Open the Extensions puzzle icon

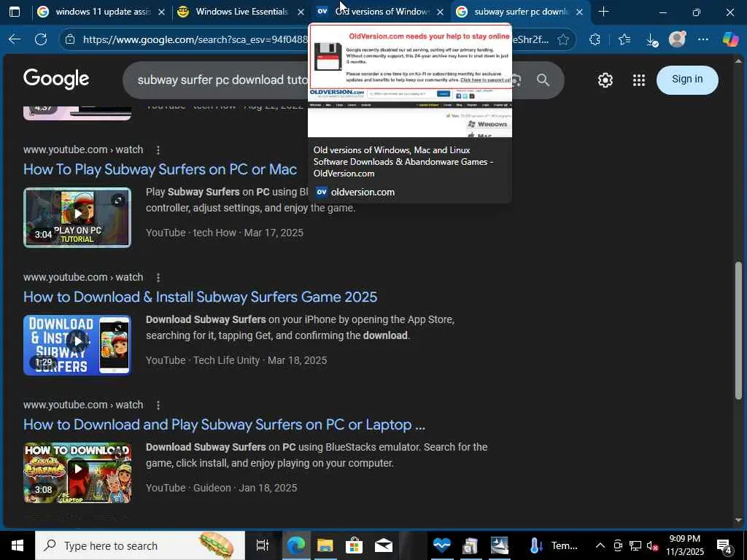595,39
